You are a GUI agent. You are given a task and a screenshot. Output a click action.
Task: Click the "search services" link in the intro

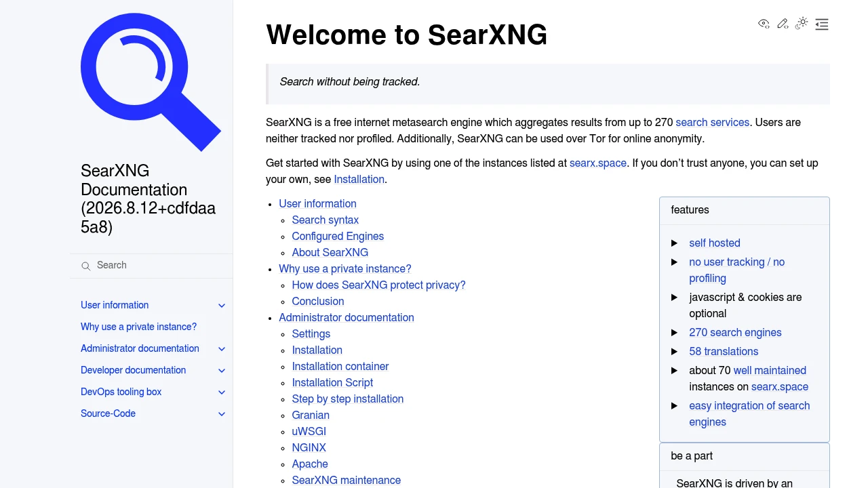[x=712, y=123]
